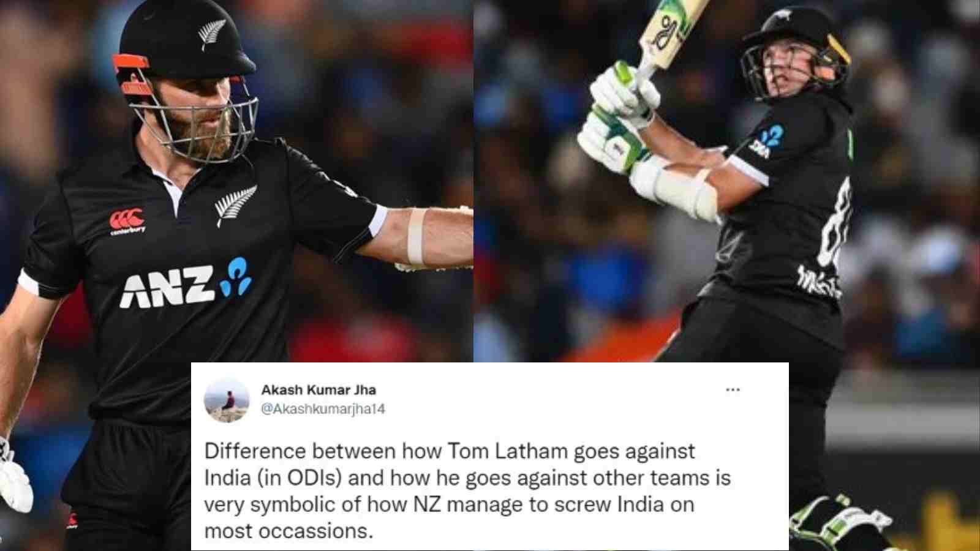The width and height of the screenshot is (980, 551).
Task: Click the red Canterbury logo on the jersey
Action: [127, 222]
